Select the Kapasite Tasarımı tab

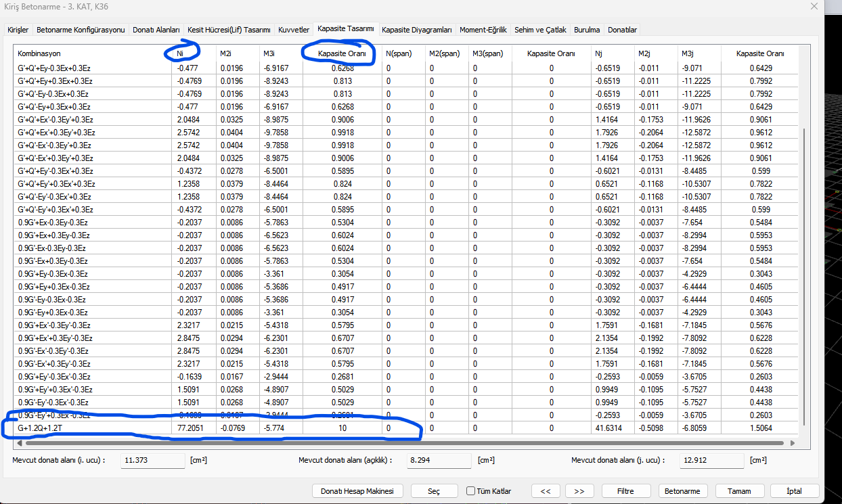pyautogui.click(x=346, y=29)
